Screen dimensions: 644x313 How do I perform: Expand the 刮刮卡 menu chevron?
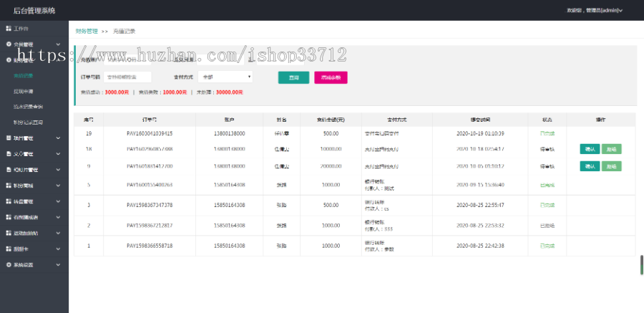click(x=58, y=249)
